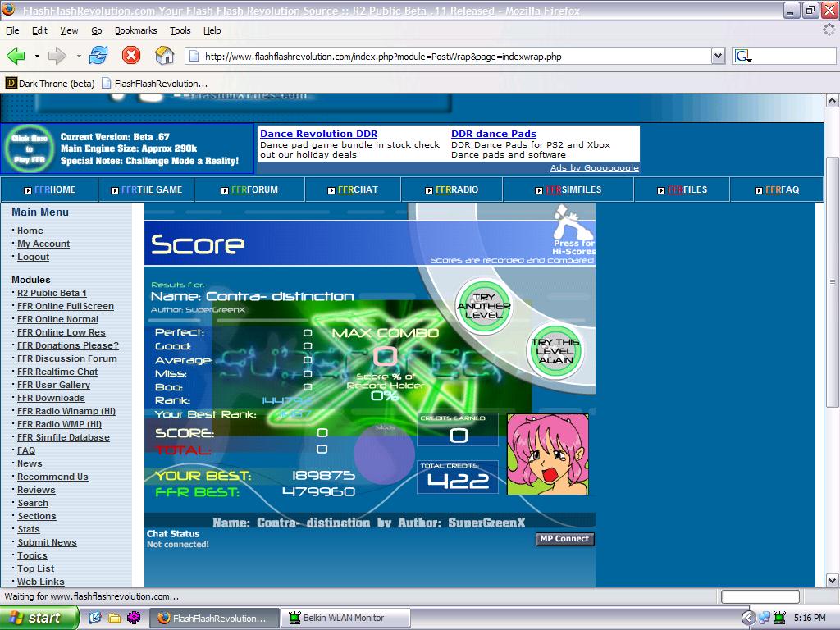Open the FlashFlashRevolution bookmark in toolbar

click(x=154, y=84)
